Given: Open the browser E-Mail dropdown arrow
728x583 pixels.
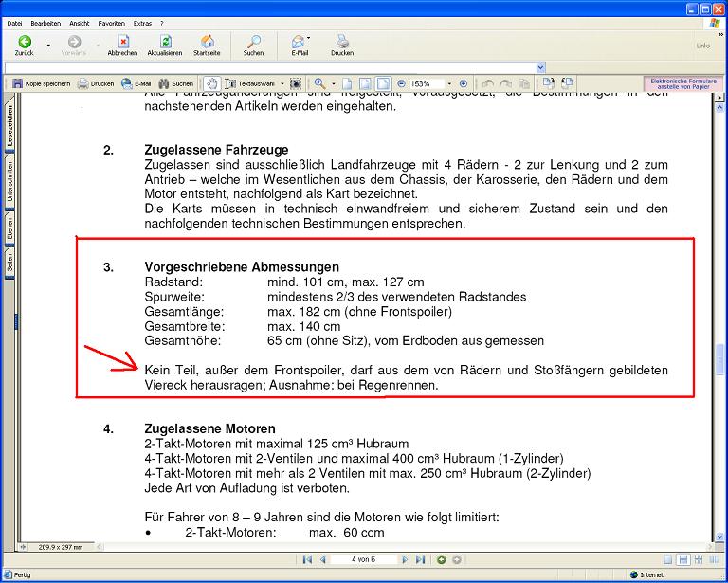Looking at the screenshot, I should pyautogui.click(x=309, y=38).
